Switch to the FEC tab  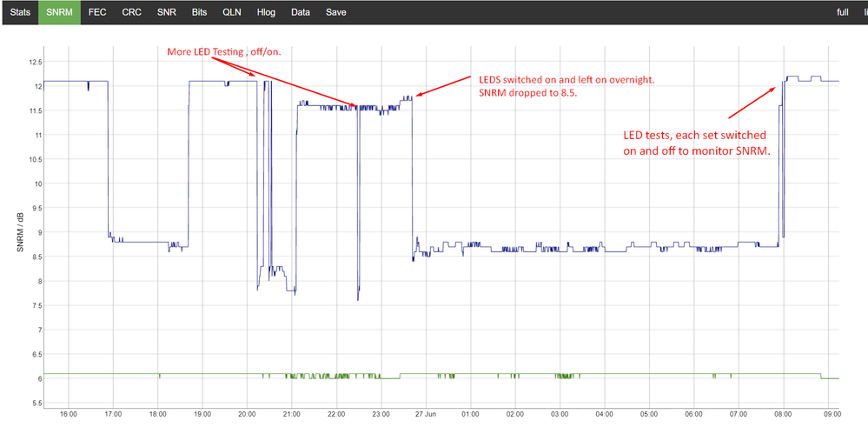coord(97,12)
